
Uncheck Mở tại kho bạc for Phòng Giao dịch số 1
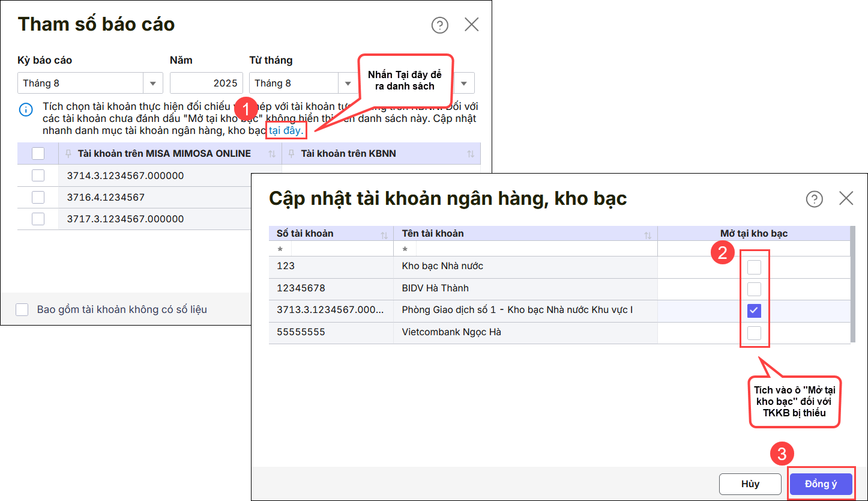tap(754, 311)
